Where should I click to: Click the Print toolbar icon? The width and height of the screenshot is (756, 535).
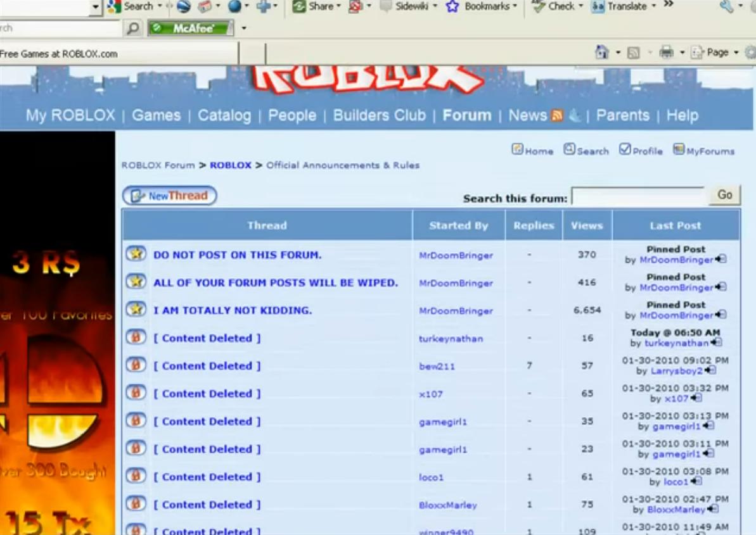(666, 52)
